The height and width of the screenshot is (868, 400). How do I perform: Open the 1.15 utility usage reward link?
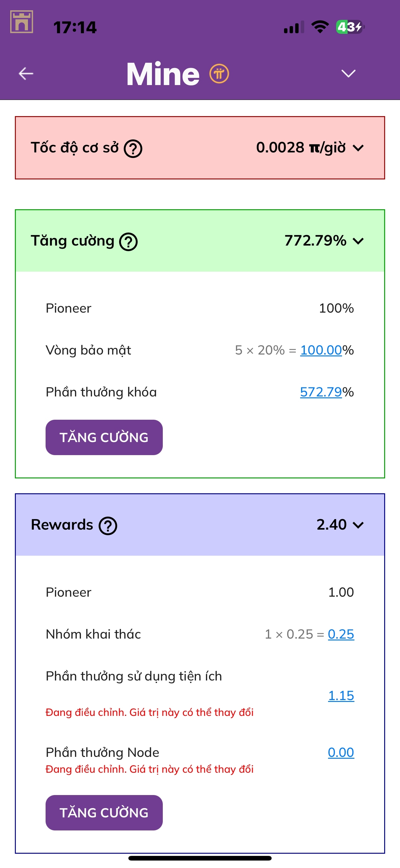coord(341,695)
